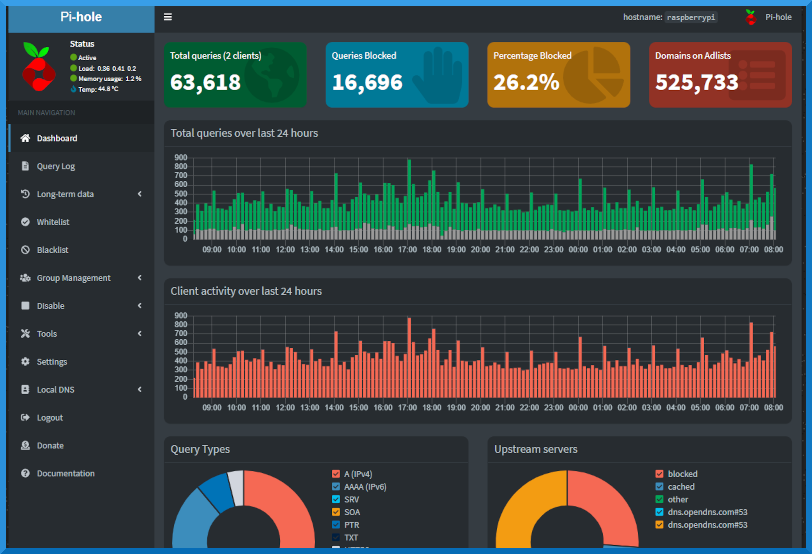The width and height of the screenshot is (812, 554).
Task: Toggle the AAAA (IPv6) legend checkbox
Action: click(336, 487)
